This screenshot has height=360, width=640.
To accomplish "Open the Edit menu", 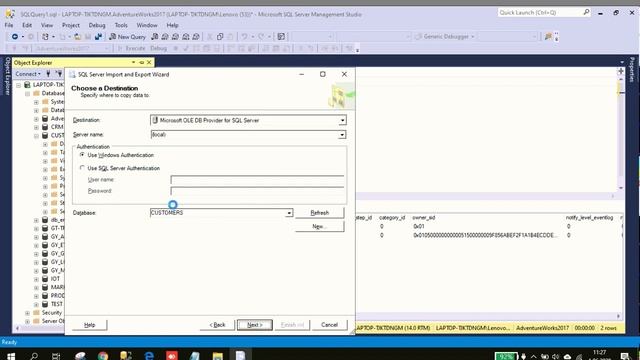I will [27, 25].
